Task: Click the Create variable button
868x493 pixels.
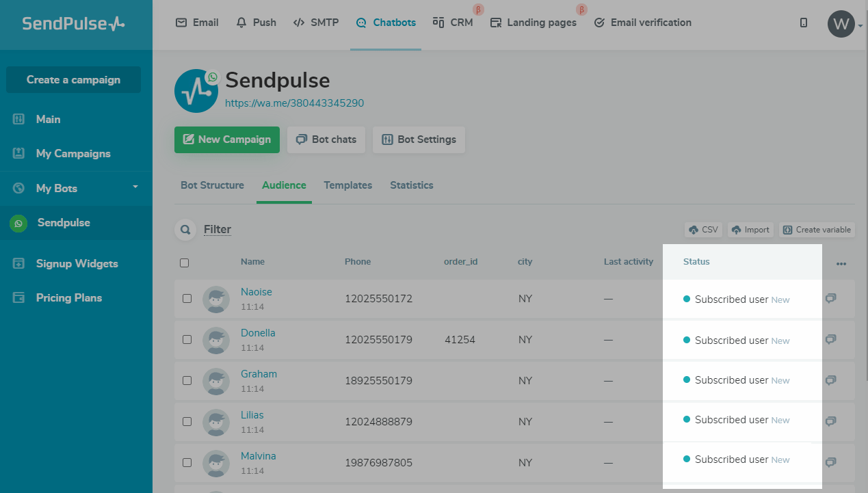Action: [x=817, y=230]
